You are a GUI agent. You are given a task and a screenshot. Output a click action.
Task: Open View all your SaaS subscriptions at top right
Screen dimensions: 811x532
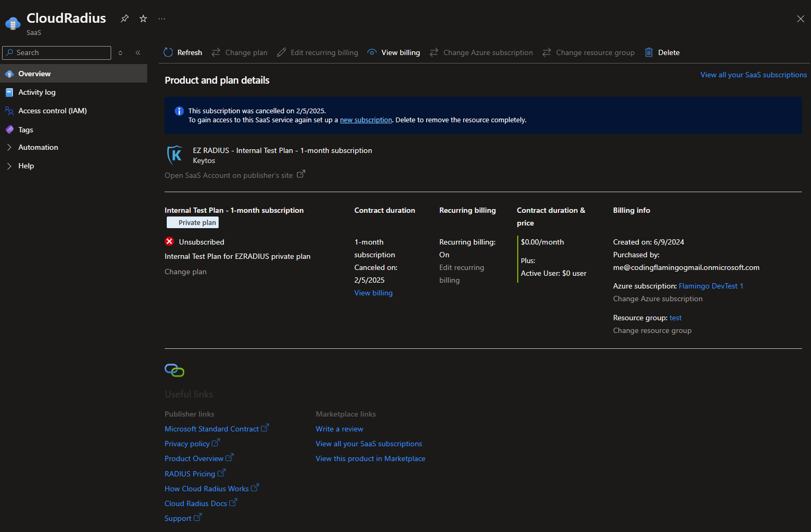pyautogui.click(x=753, y=75)
